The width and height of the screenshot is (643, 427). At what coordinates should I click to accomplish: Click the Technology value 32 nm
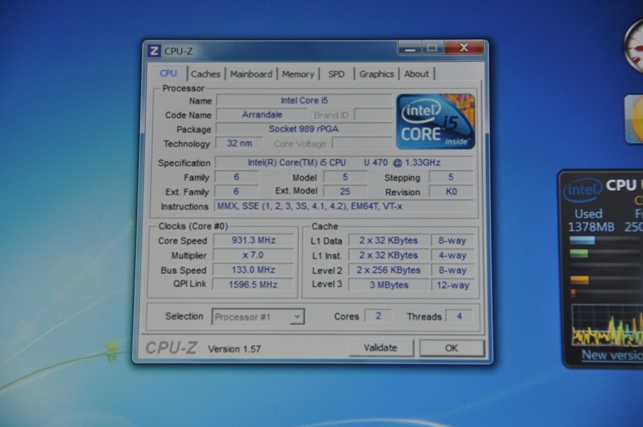pos(239,144)
